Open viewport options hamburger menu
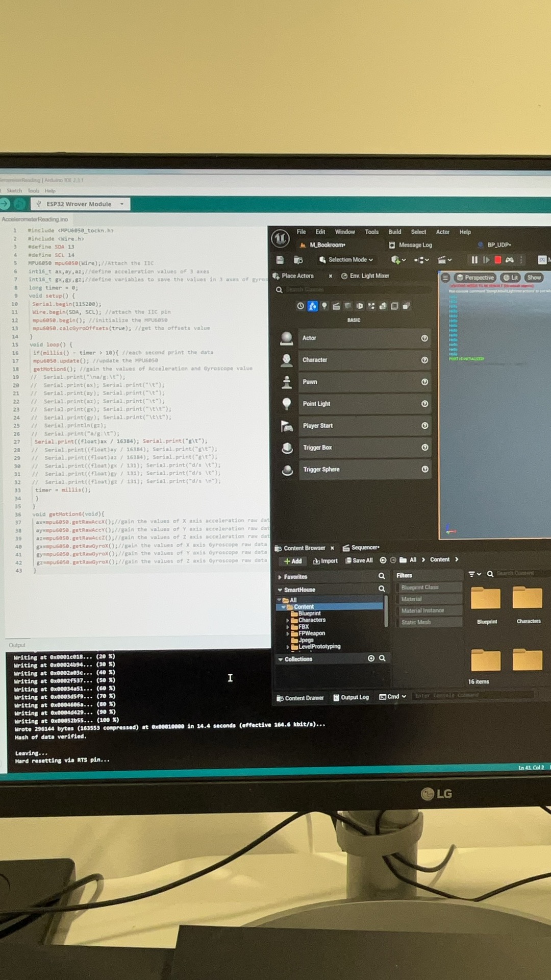The image size is (551, 980). tap(445, 278)
